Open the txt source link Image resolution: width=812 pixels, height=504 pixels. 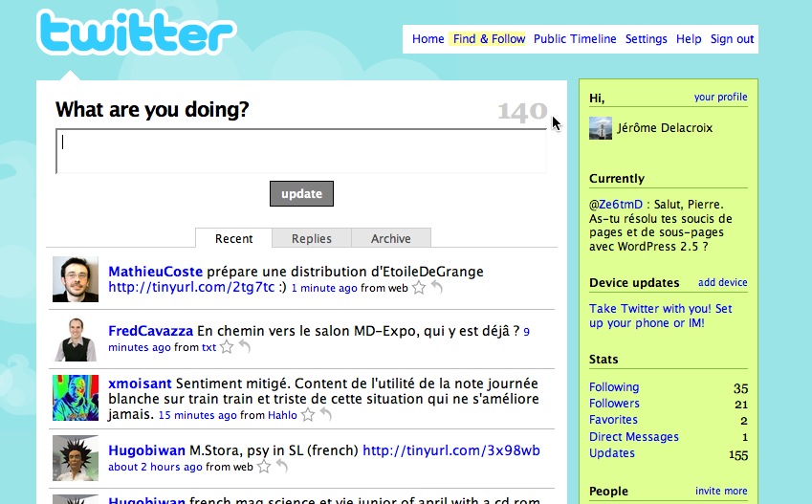coord(208,347)
